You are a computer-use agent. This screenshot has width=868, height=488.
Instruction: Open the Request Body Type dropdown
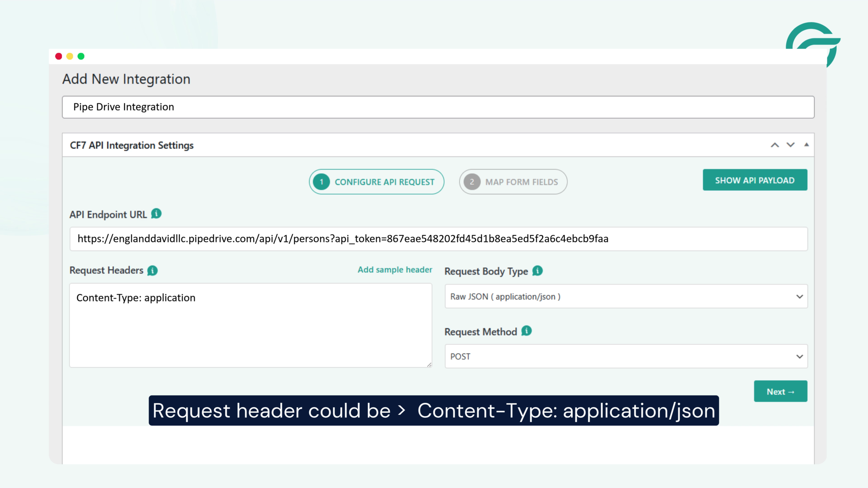click(x=626, y=297)
